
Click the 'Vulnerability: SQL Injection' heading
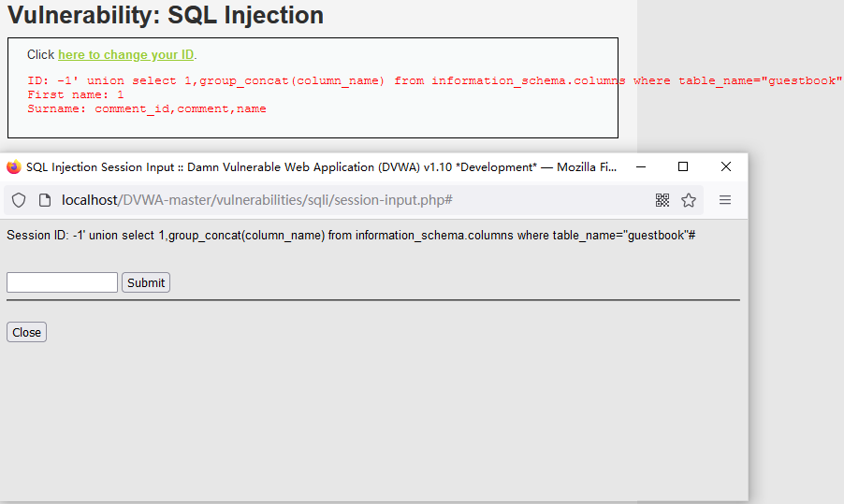[x=166, y=15]
